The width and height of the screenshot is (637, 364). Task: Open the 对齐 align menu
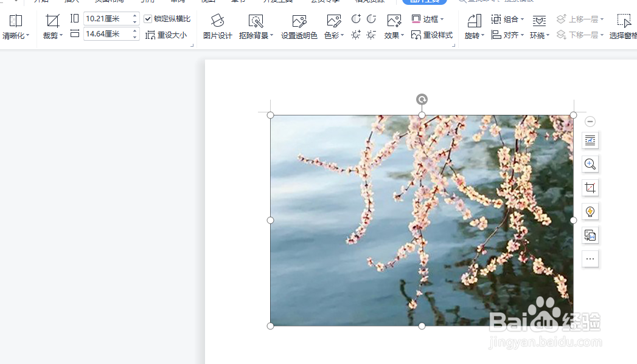[507, 35]
